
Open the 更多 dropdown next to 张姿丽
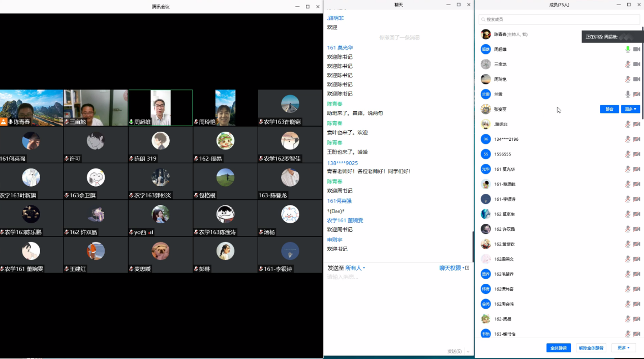(x=630, y=109)
